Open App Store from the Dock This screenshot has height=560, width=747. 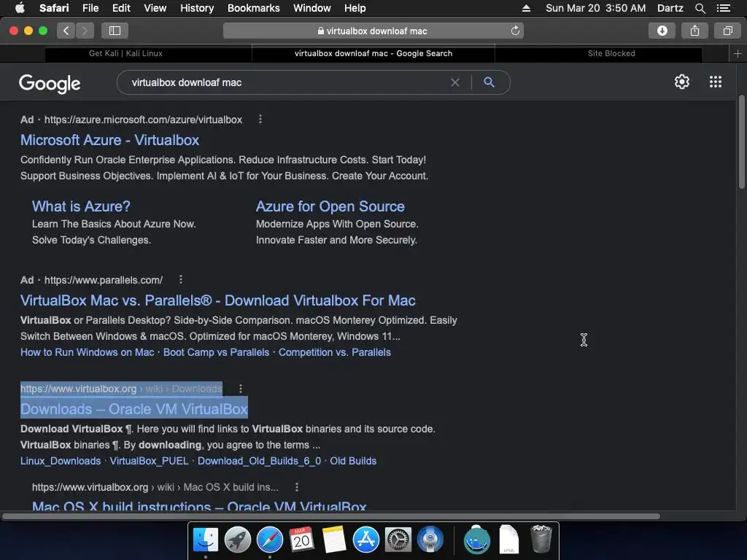(x=366, y=540)
